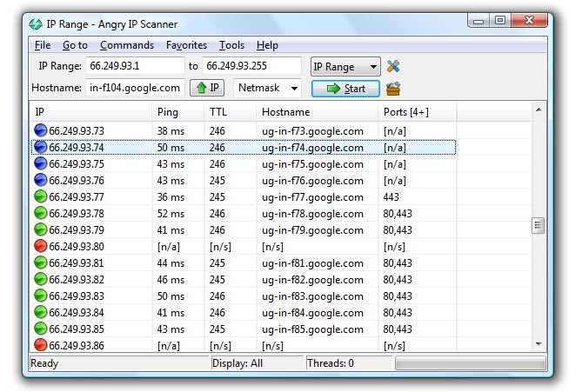This screenshot has width=582, height=392.
Task: Click the scan progress bar
Action: [471, 363]
